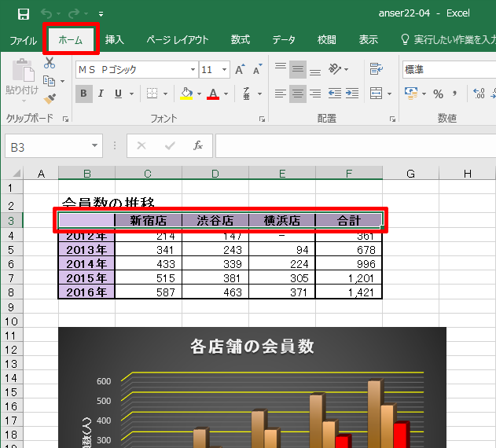The width and height of the screenshot is (496, 448).
Task: Expand the copy options arrow
Action: click(x=63, y=81)
